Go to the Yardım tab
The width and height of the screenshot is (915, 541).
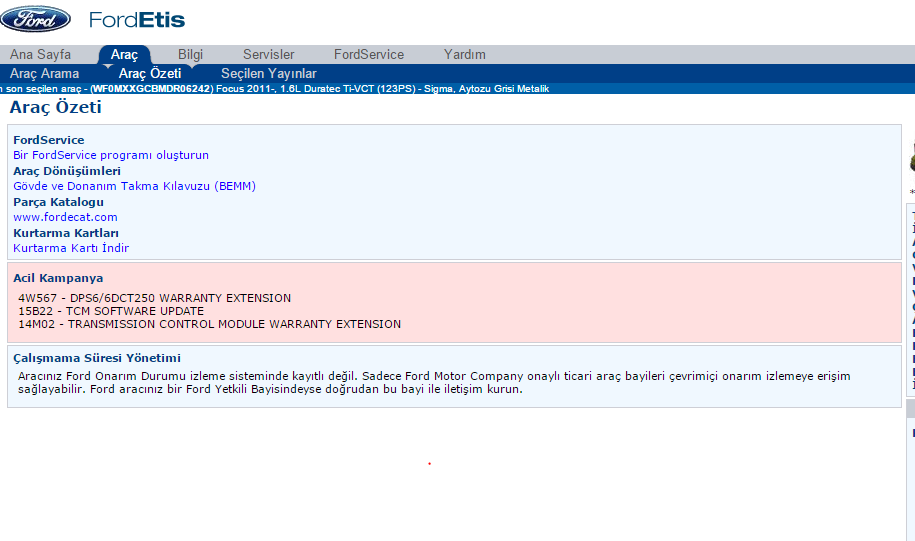465,54
